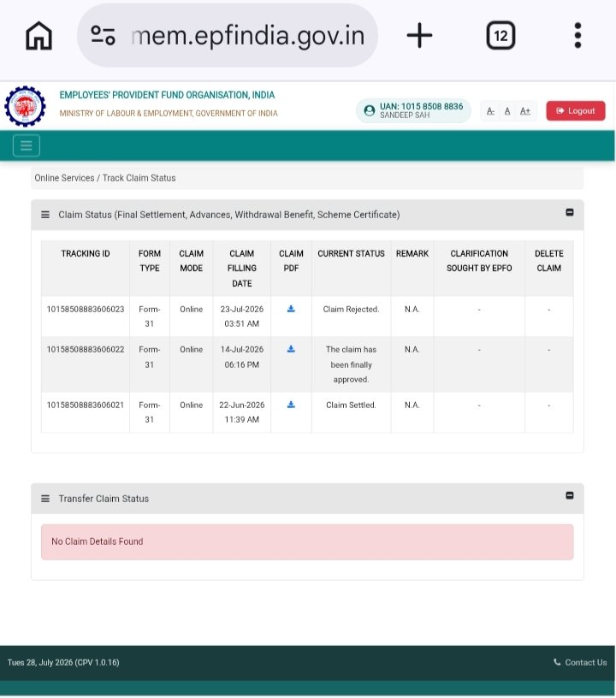
Task: Click the EPFO logo
Action: (x=25, y=106)
